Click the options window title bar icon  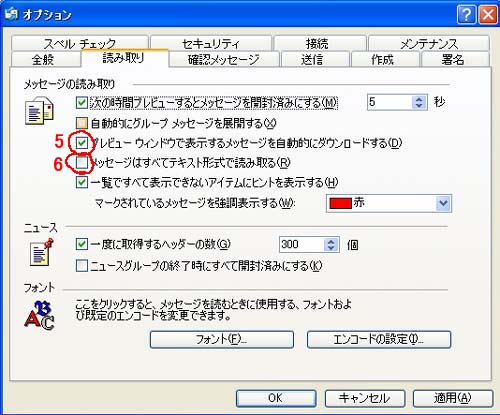pyautogui.click(x=11, y=14)
